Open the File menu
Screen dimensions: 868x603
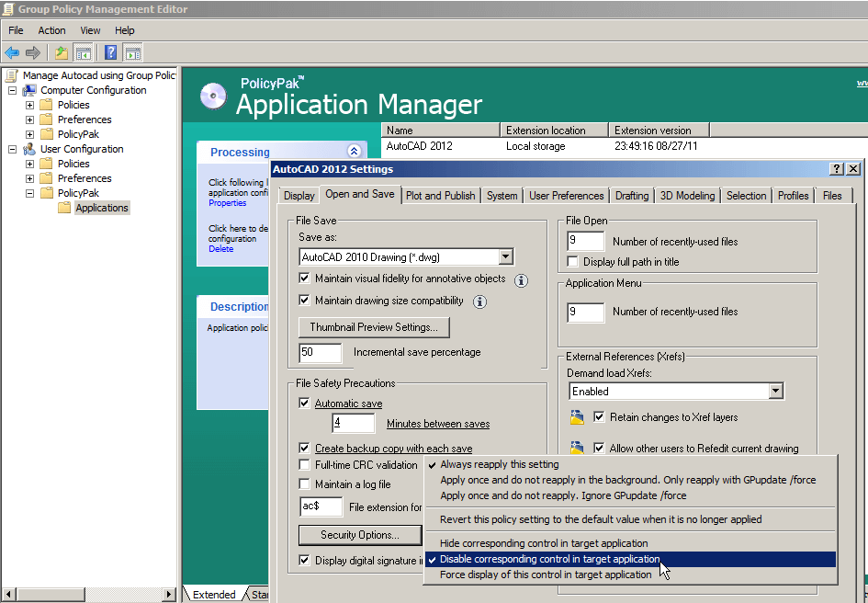click(x=16, y=30)
